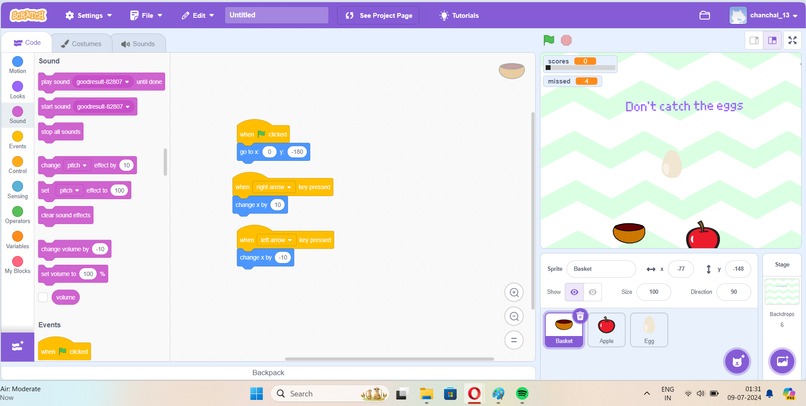Open the Choose a Backdrop button

782,361
